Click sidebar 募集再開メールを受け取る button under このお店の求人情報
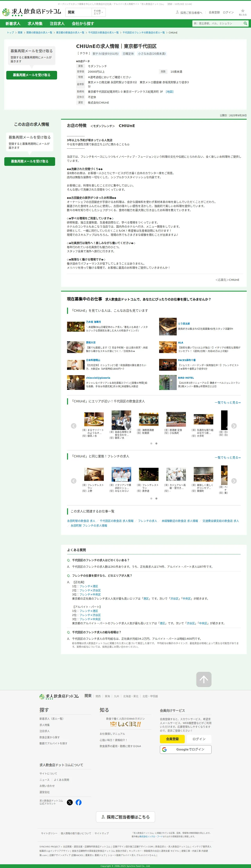The image size is (251, 868). (x=30, y=161)
